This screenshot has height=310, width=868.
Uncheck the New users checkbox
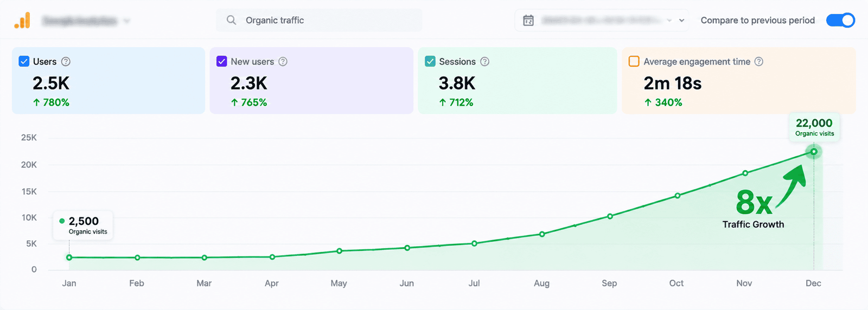click(221, 61)
